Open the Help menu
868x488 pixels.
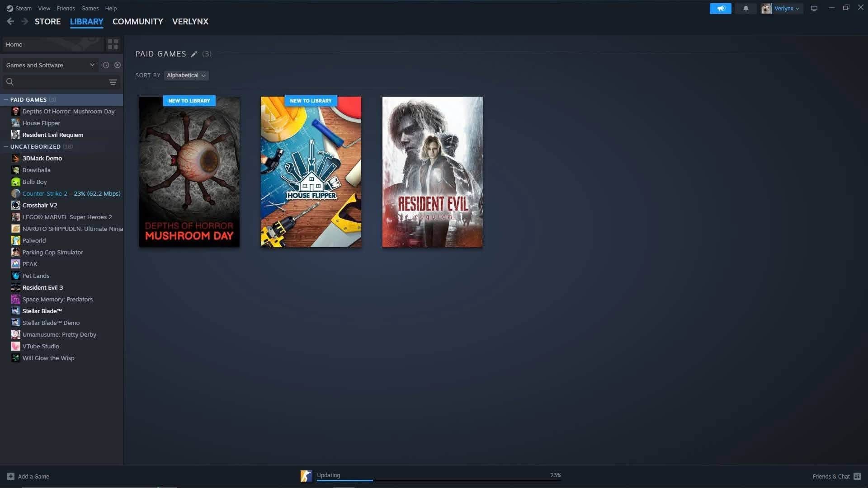(111, 8)
